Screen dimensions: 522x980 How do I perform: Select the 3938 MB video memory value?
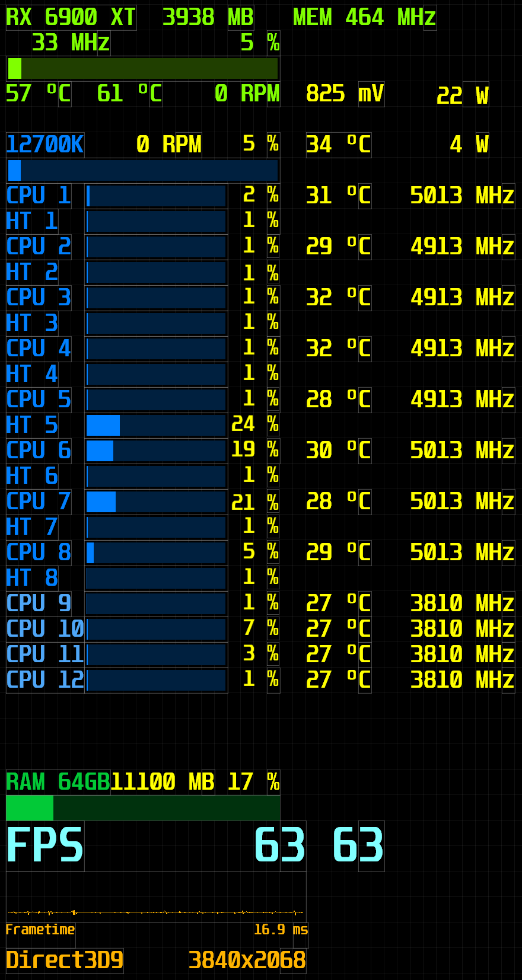(x=208, y=17)
